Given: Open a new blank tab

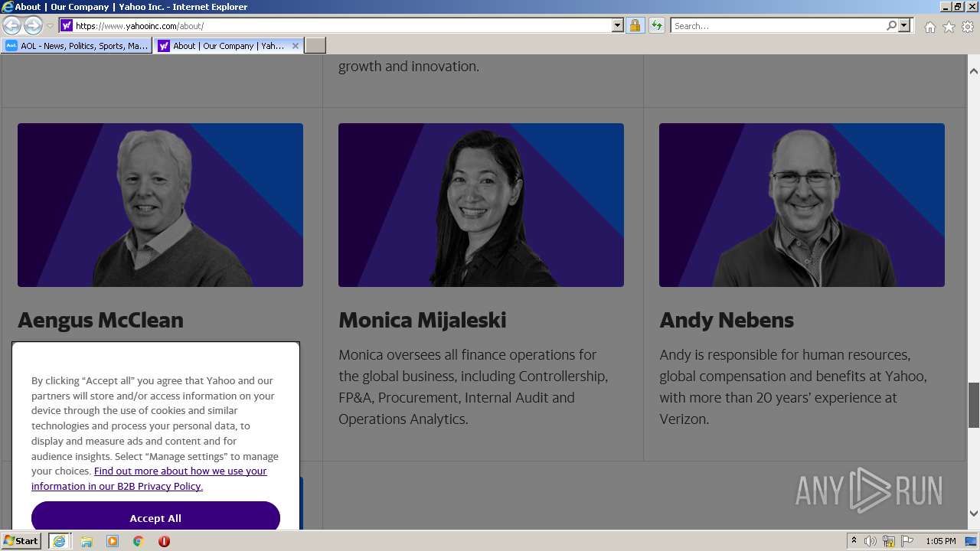Looking at the screenshot, I should pos(315,46).
